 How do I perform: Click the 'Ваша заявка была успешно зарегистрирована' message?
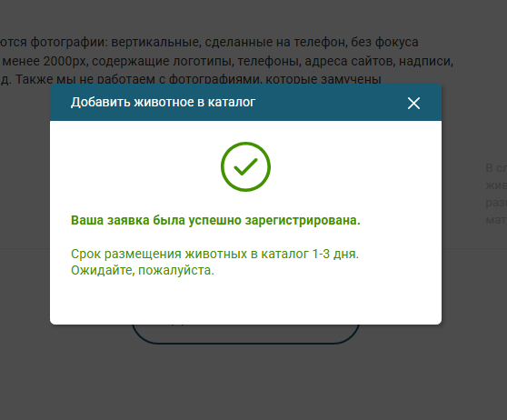pos(215,220)
